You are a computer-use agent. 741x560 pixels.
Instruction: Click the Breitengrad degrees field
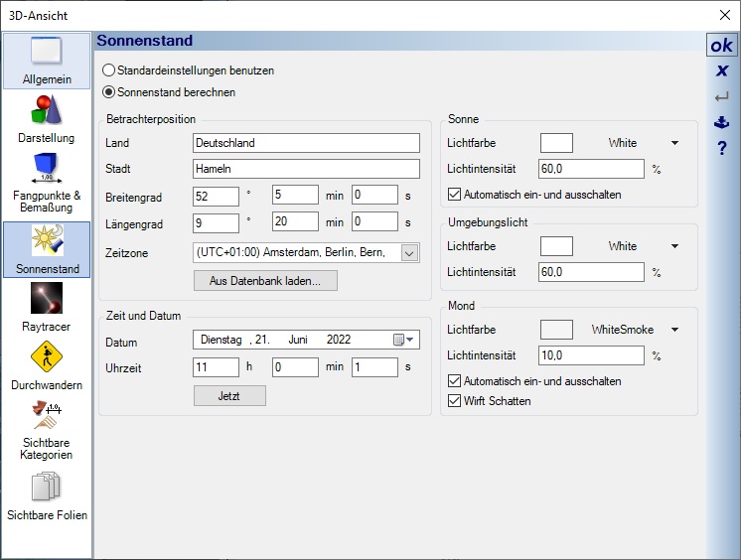tap(216, 197)
